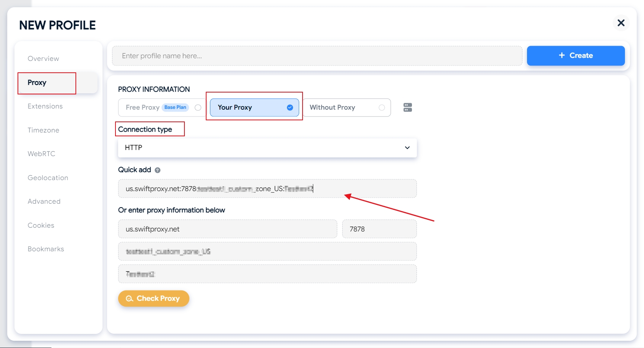Open the Extensions section
The width and height of the screenshot is (644, 348).
click(45, 106)
